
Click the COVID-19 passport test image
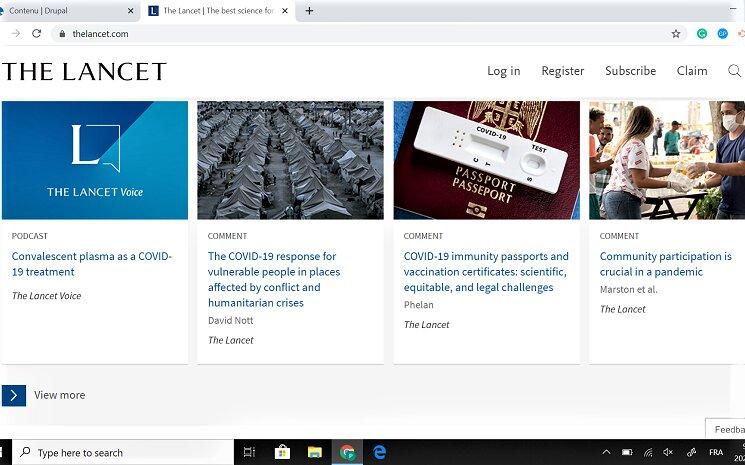(486, 160)
